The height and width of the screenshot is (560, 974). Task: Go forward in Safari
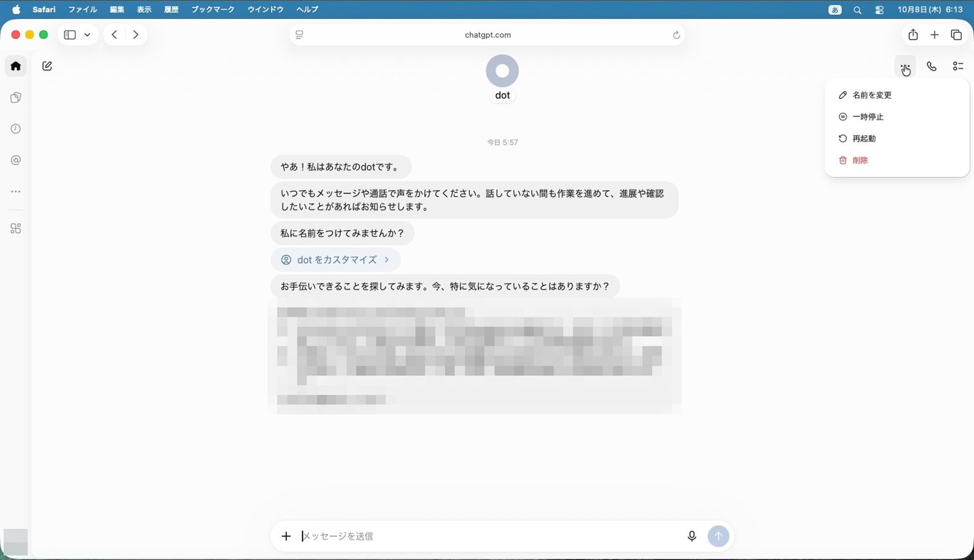click(136, 35)
